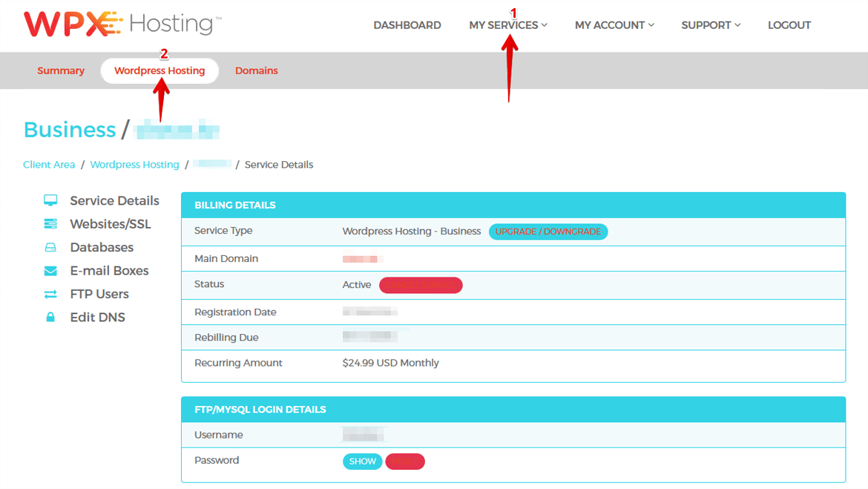Reveal the blurred password with red button
This screenshot has height=489, width=868.
404,461
